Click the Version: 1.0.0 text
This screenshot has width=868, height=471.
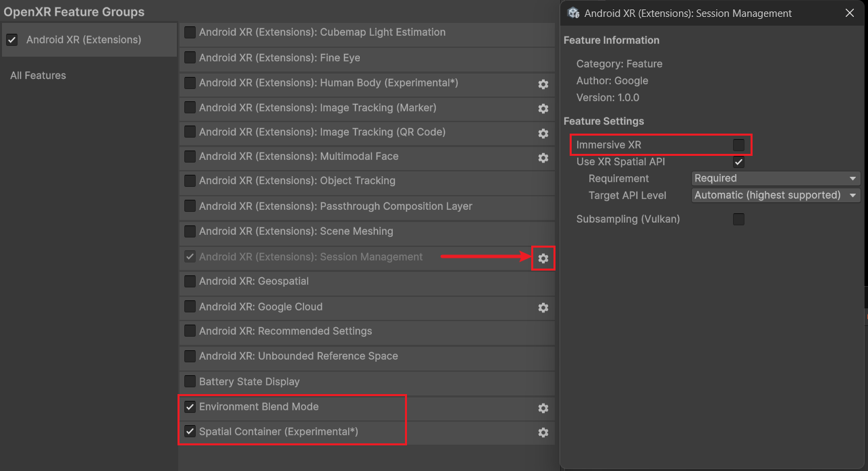click(x=607, y=97)
